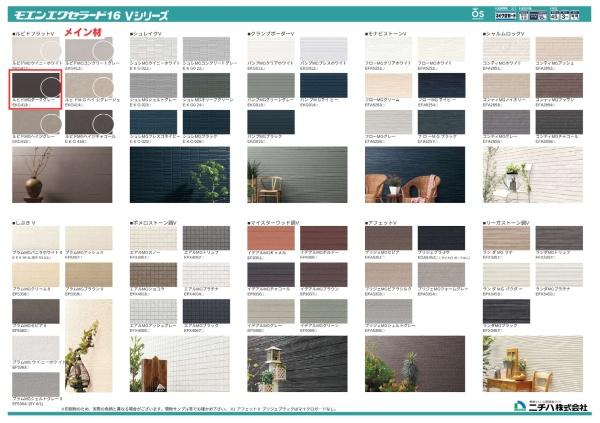Choose the イデアルMGボルドー swatch
This screenshot has width=600, height=423.
[324, 238]
